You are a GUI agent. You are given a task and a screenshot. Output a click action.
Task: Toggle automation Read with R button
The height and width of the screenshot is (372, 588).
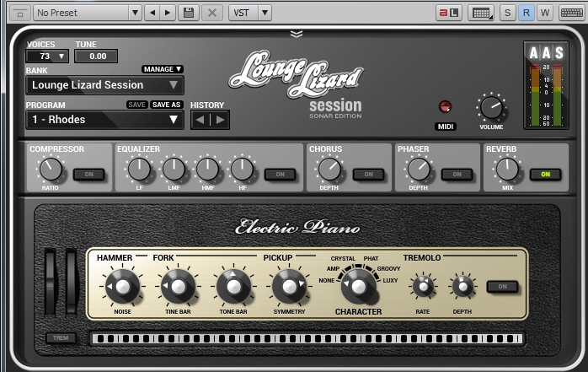[527, 13]
